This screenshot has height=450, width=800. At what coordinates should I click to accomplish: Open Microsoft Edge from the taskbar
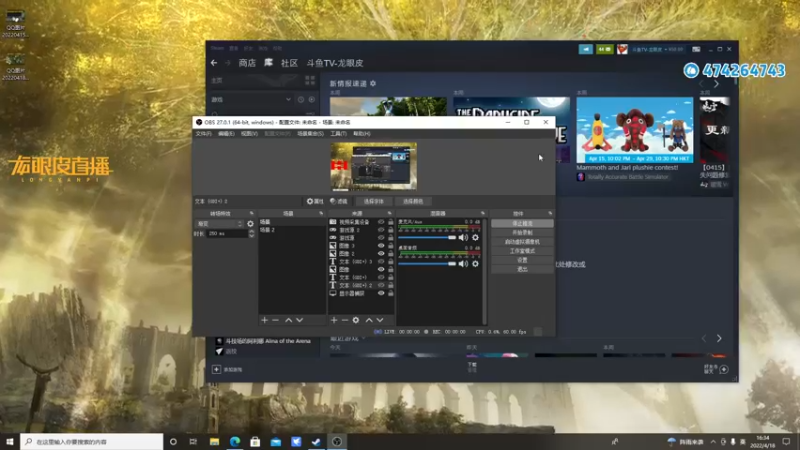pyautogui.click(x=235, y=441)
